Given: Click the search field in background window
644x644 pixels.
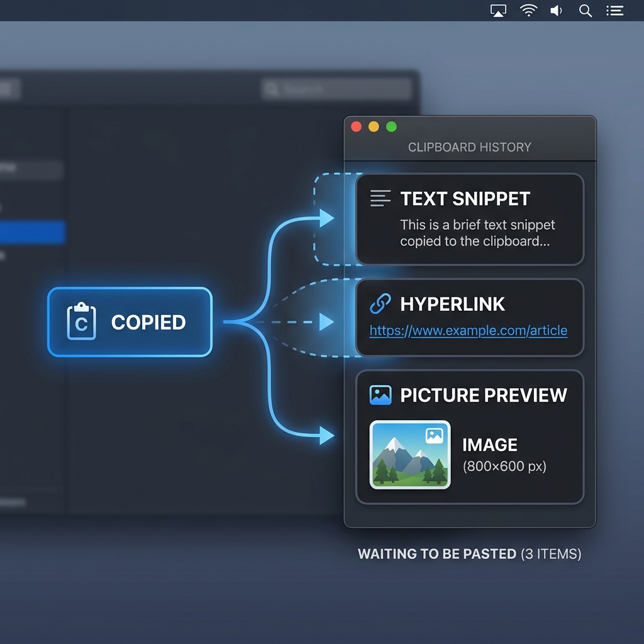Looking at the screenshot, I should [336, 88].
